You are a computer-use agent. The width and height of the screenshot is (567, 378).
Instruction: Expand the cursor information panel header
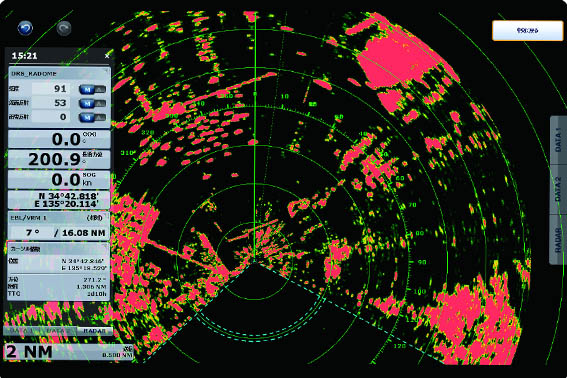click(59, 249)
